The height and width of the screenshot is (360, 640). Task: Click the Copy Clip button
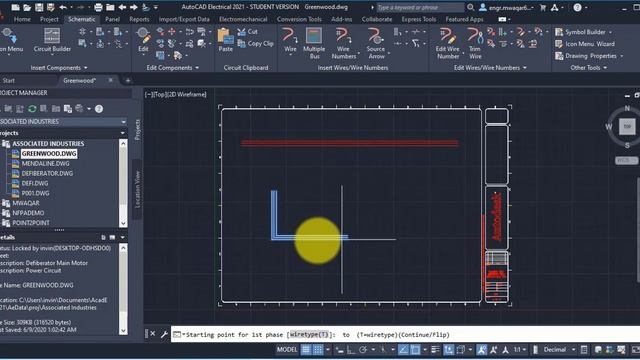point(256,43)
